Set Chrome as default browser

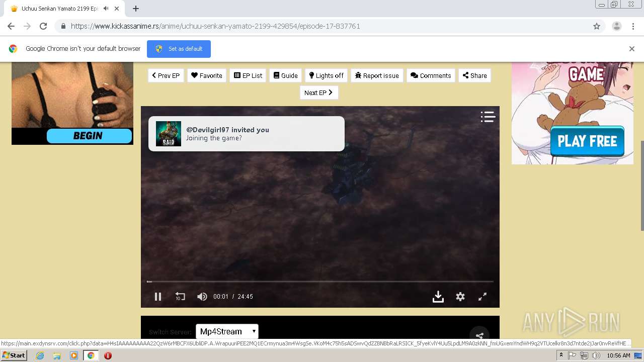point(179,49)
